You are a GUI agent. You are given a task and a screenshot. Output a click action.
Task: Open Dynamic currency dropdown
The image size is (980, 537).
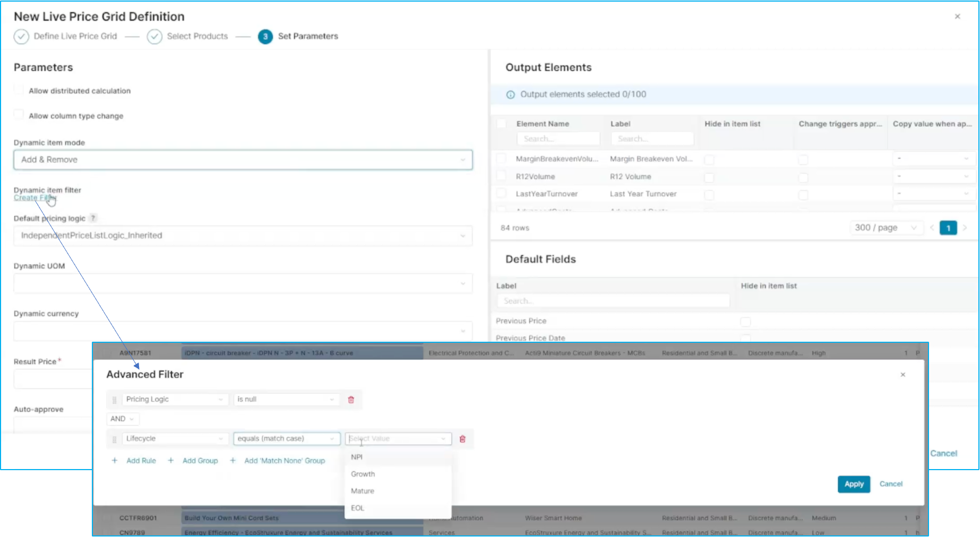[243, 331]
